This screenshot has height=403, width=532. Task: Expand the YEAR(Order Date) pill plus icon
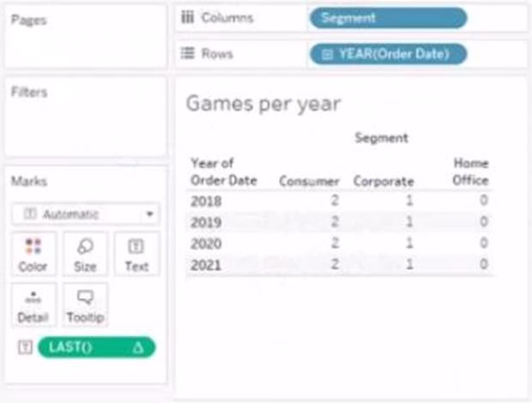(x=327, y=54)
